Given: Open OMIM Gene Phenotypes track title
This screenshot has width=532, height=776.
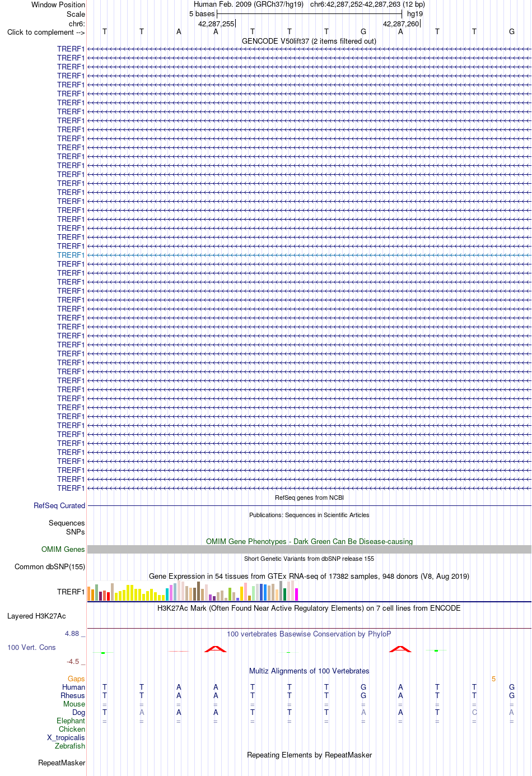Looking at the screenshot, I should 309,542.
